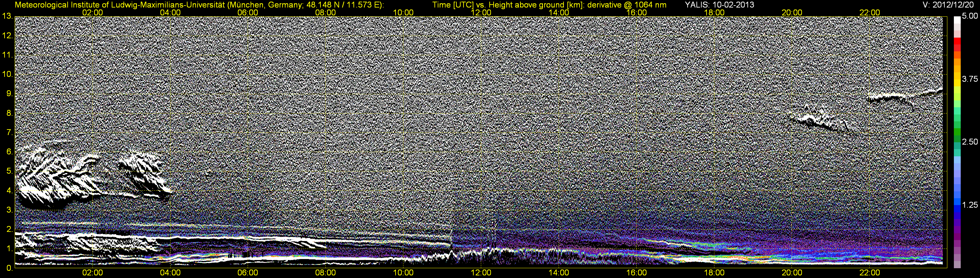Click the 14:00 label on the top time axis
The width and height of the screenshot is (980, 278).
point(559,12)
